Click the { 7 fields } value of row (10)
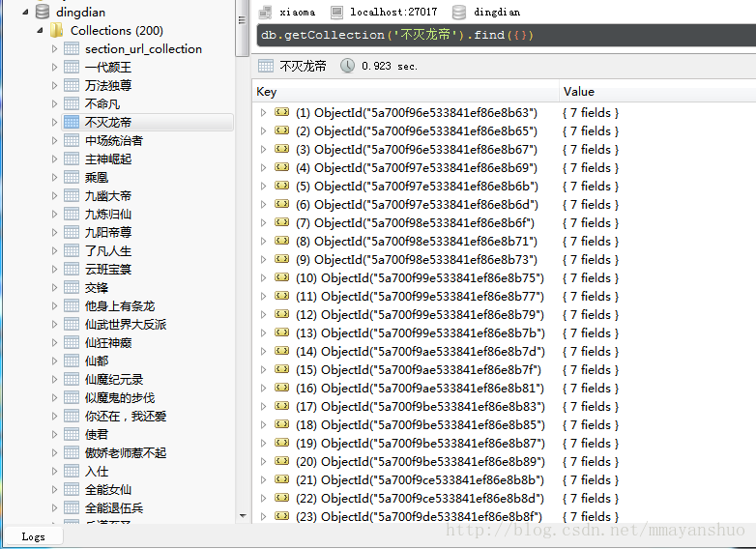756x549 pixels. click(x=591, y=278)
